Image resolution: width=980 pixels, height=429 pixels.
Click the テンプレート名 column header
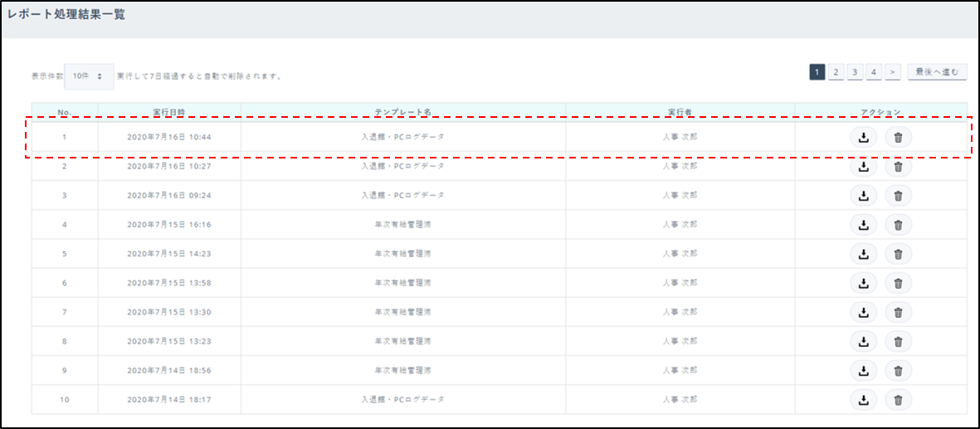(x=403, y=111)
